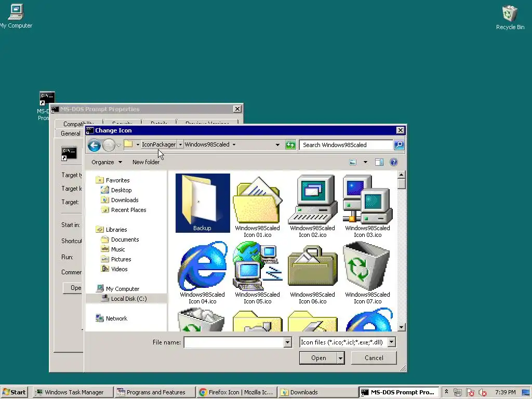Select IconPackager breadcrumb in address bar
The image size is (532, 399).
[x=158, y=144]
